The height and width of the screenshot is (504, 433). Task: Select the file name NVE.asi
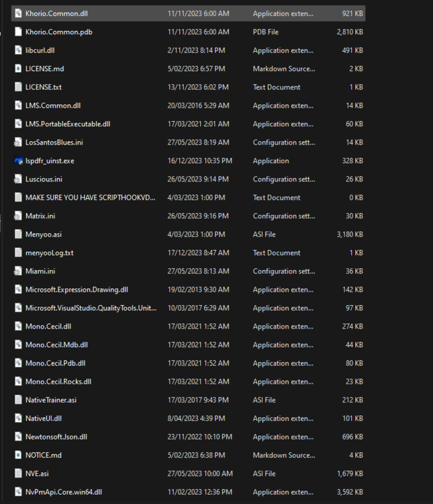[x=37, y=474]
